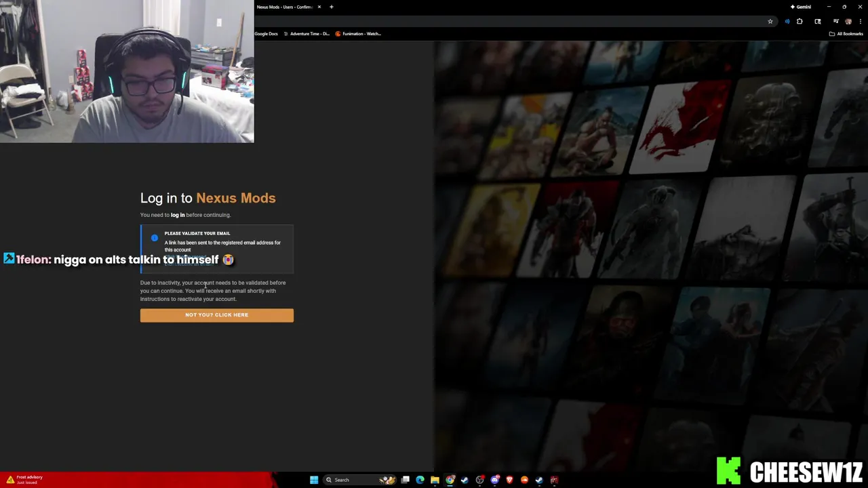Click the taskbar Search box
The image size is (868, 488).
[x=359, y=480]
